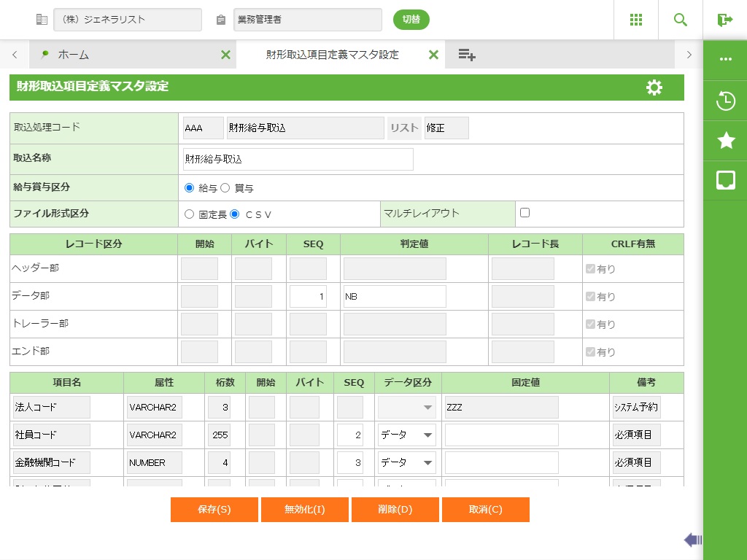
Task: Open the settings gear icon
Action: (654, 87)
